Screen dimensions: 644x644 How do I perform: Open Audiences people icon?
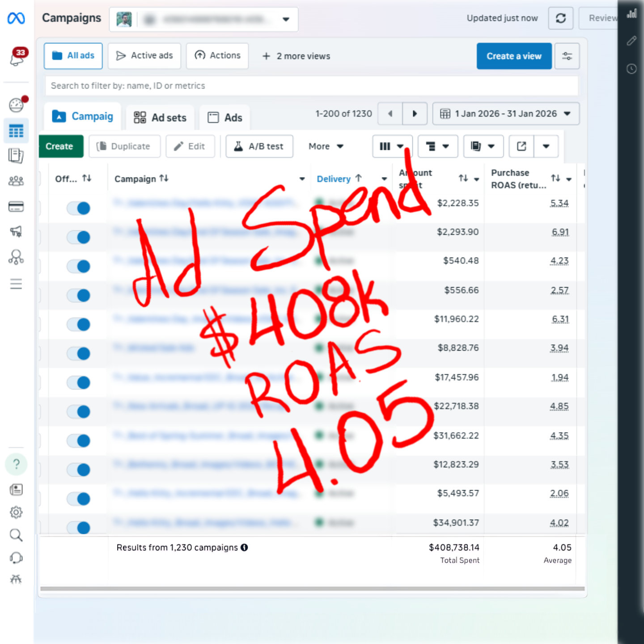pyautogui.click(x=16, y=181)
